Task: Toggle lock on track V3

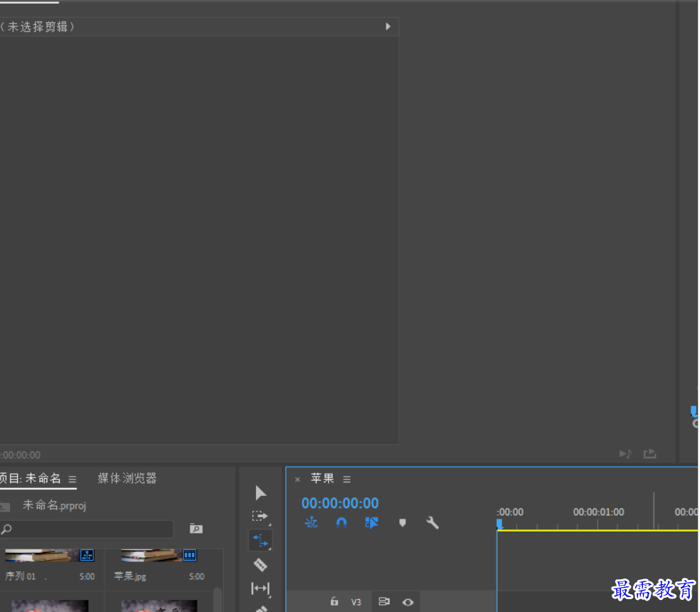Action: 334,601
